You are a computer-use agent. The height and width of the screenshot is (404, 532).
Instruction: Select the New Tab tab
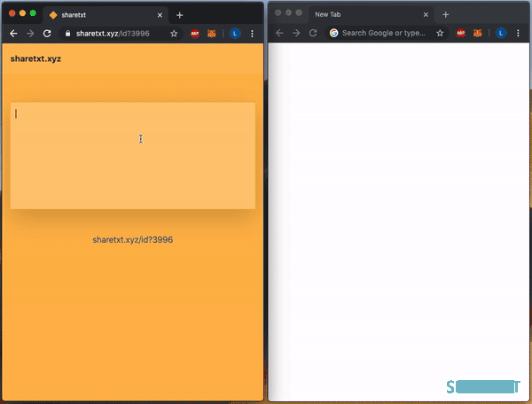(x=372, y=14)
